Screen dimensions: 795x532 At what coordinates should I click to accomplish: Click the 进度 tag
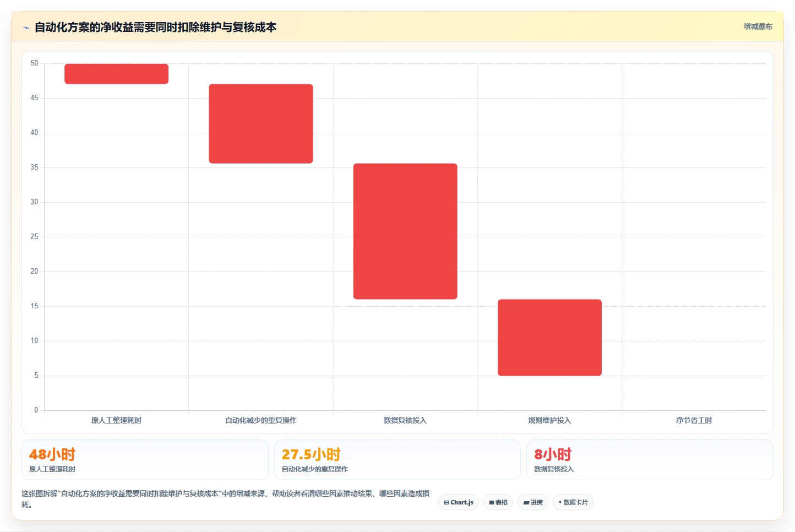tap(533, 502)
